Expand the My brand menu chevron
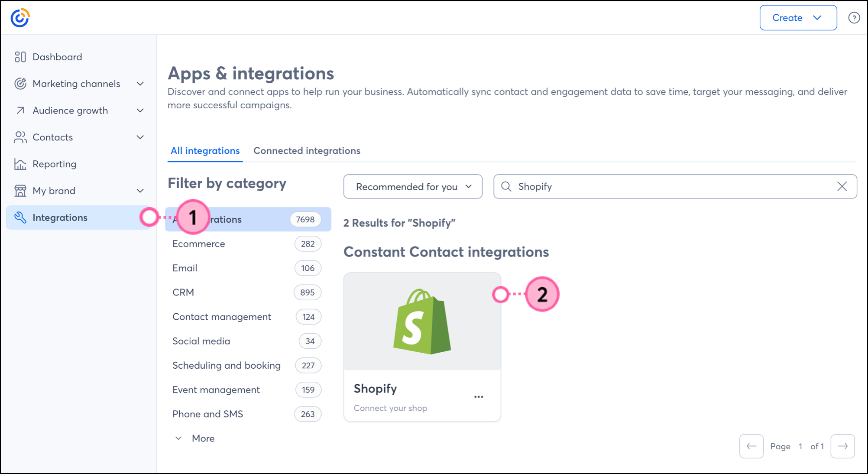Image resolution: width=868 pixels, height=474 pixels. coord(140,191)
